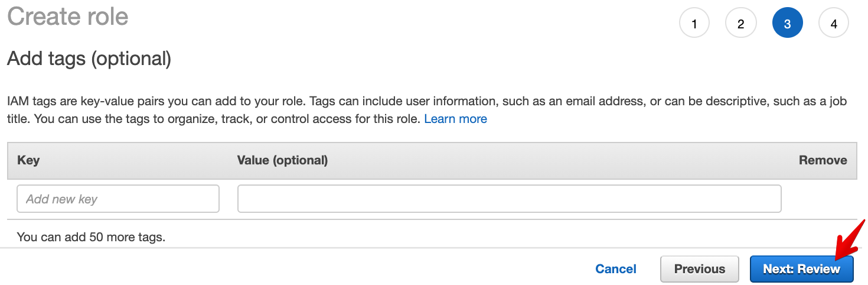The height and width of the screenshot is (285, 868).
Task: Click blank footer area left of Cancel
Action: point(295,269)
